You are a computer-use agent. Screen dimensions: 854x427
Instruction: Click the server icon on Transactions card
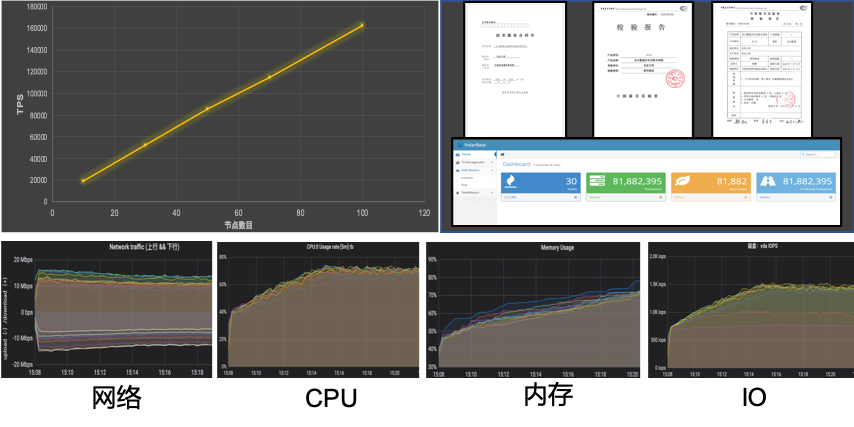tap(599, 181)
